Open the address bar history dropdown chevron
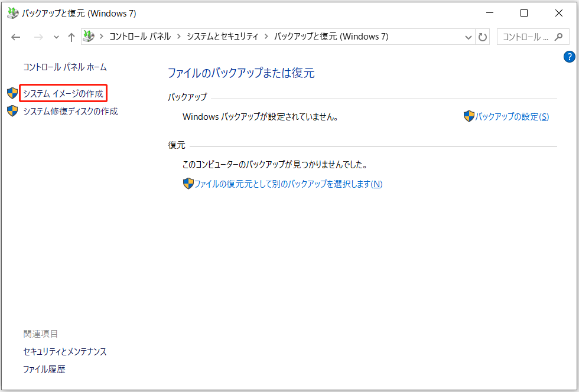The image size is (579, 392). pyautogui.click(x=469, y=37)
